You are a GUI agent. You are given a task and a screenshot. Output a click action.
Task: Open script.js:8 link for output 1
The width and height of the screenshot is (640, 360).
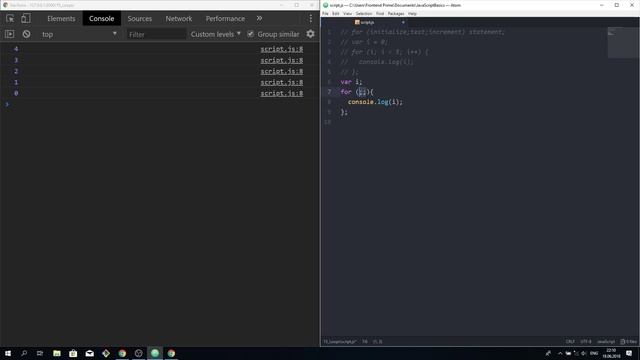coord(282,82)
